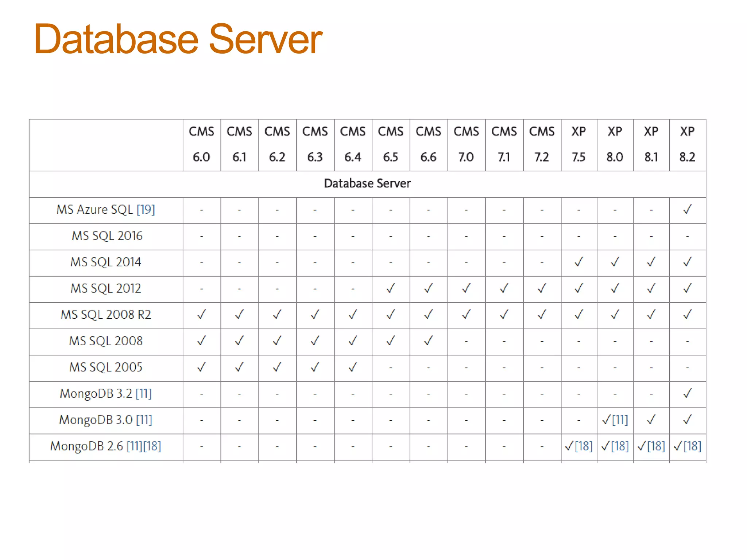Open footnote [11] beside MongoDB 2.6 label
This screenshot has width=747, height=560.
click(135, 446)
